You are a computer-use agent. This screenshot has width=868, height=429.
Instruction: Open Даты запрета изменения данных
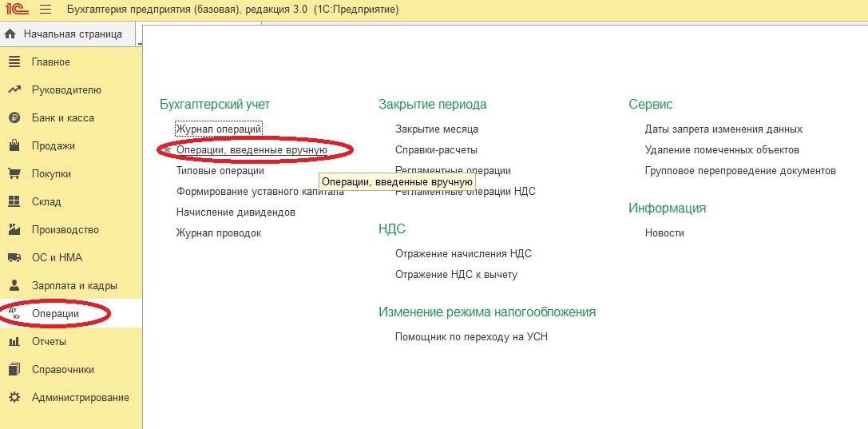(723, 129)
